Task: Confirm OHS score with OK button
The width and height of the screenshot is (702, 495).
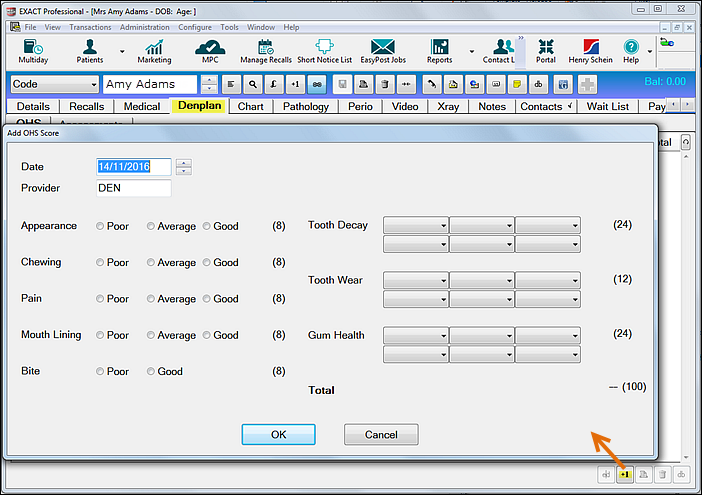Action: point(278,435)
